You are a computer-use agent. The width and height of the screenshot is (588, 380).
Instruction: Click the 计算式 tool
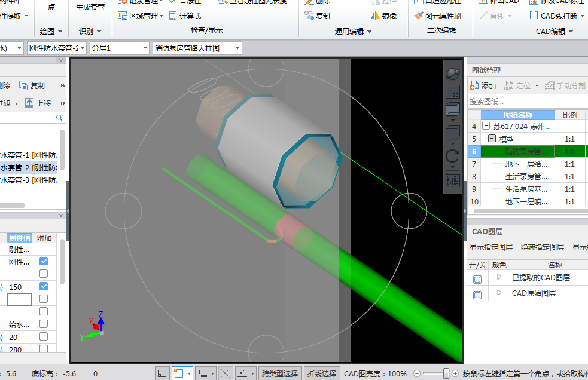click(185, 16)
